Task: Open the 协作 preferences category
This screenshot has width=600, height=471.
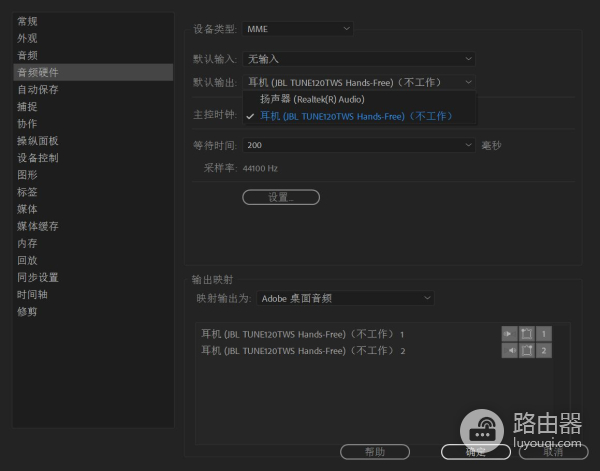Action: tap(93, 124)
